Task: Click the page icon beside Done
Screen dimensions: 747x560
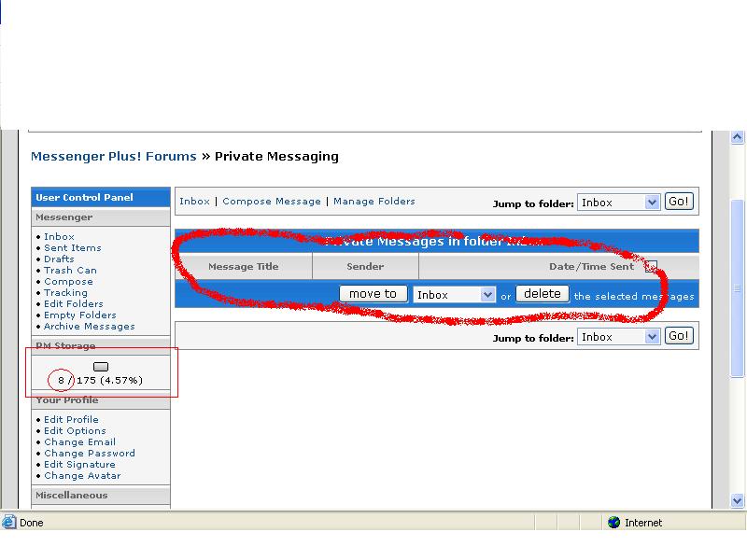Action: 9,523
